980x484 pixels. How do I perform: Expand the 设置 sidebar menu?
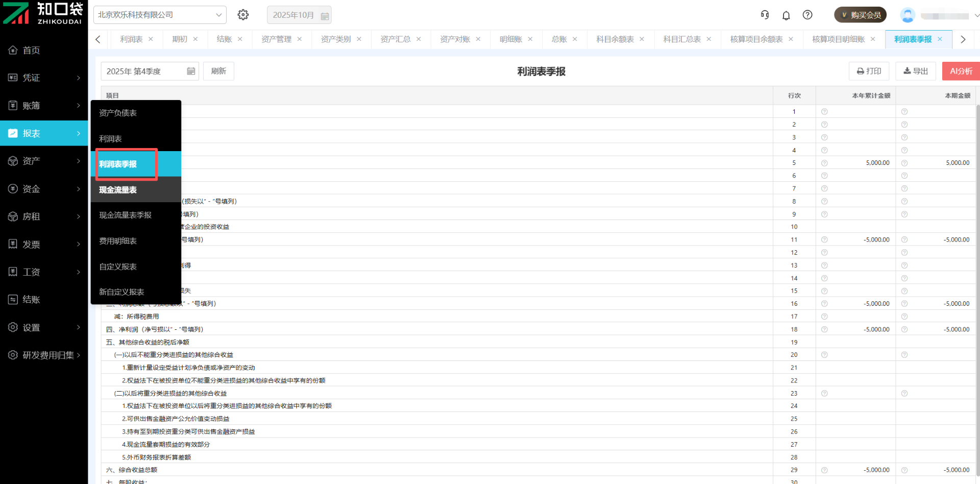pos(44,327)
